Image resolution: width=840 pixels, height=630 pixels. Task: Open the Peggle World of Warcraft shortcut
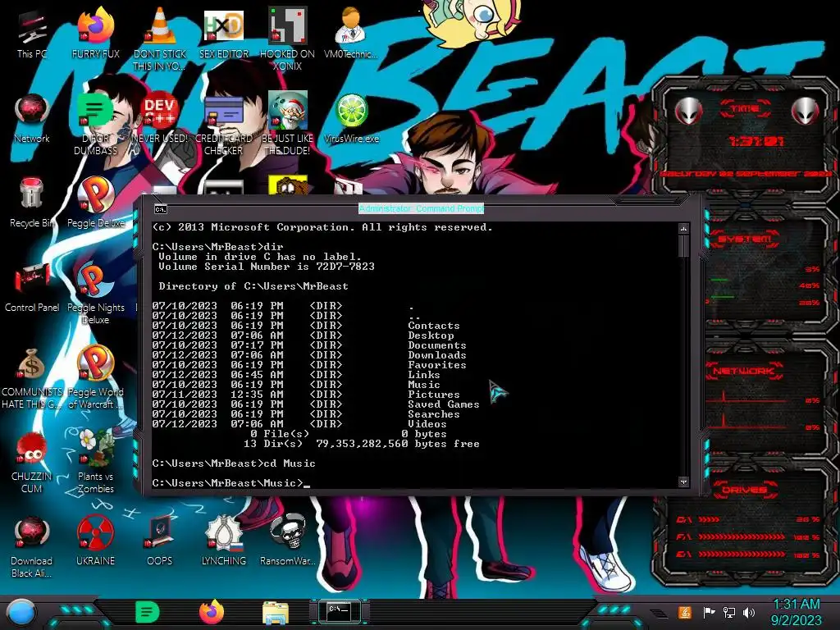pyautogui.click(x=95, y=377)
